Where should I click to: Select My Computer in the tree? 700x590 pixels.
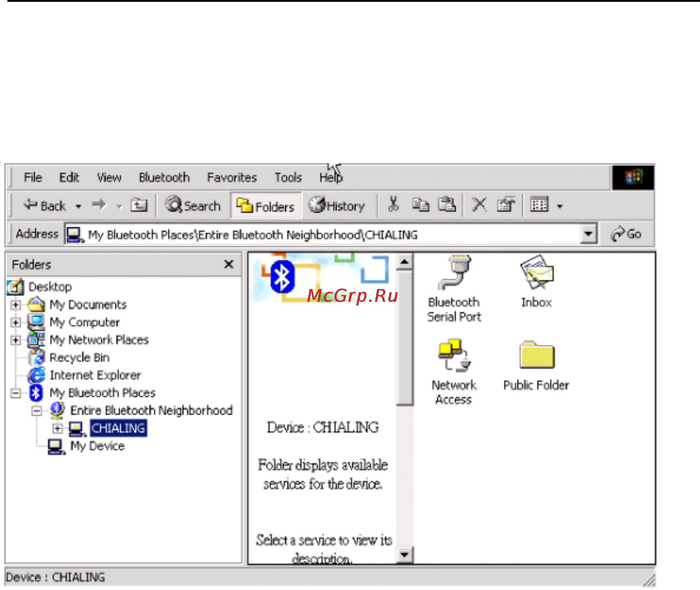85,322
